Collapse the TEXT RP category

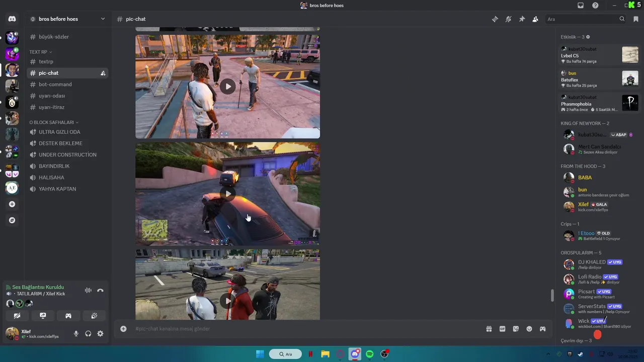click(x=41, y=52)
